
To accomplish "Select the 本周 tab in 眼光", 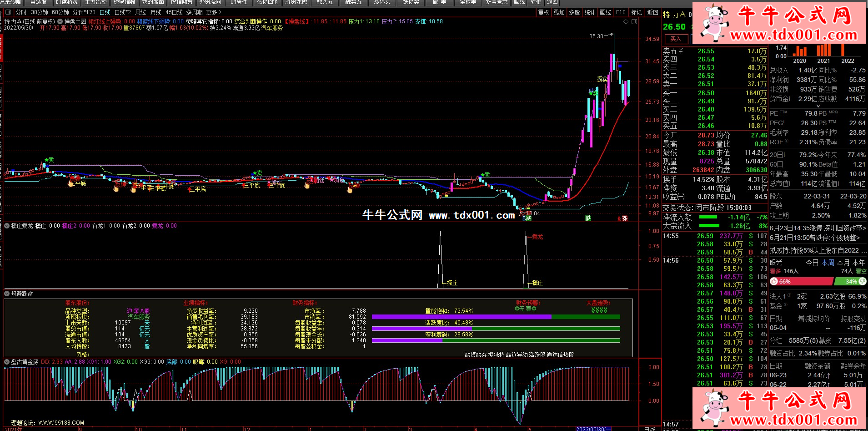I will (x=828, y=263).
